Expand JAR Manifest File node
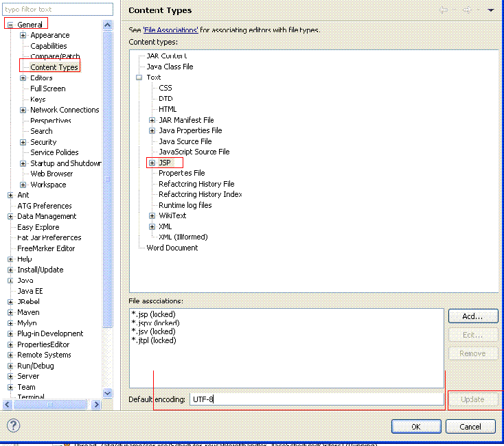Viewport: 504px width, 446px height. click(152, 120)
